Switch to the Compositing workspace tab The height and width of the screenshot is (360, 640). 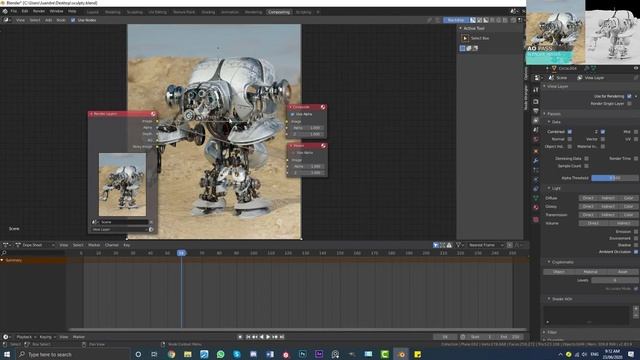pos(279,12)
